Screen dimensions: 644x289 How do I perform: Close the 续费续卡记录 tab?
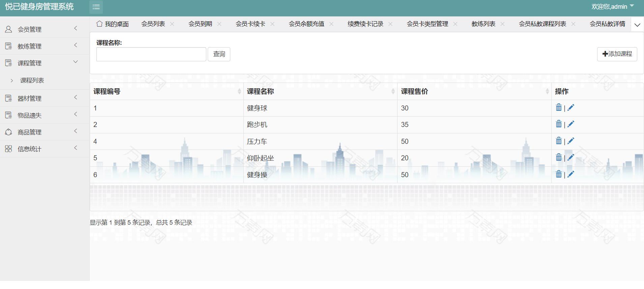(x=390, y=24)
